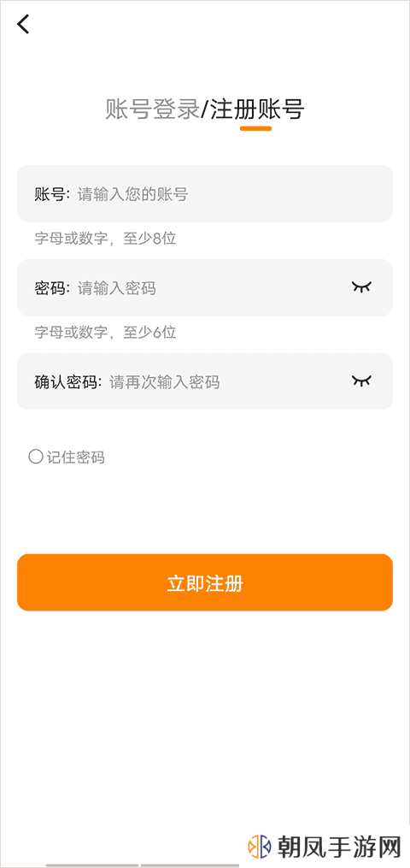The image size is (410, 868).
Task: Tap the orange underline beneath 注册账号
Action: 256,128
